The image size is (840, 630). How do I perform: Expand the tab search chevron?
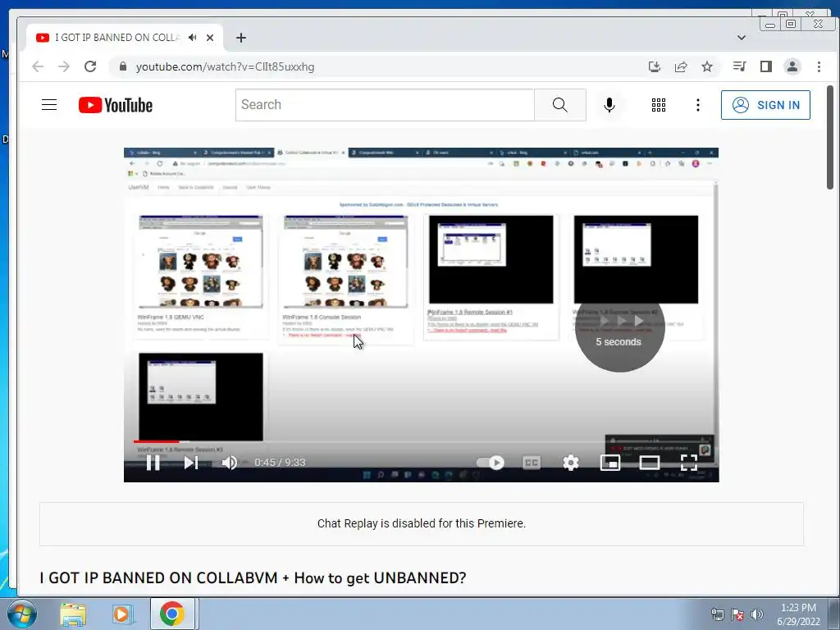[742, 38]
